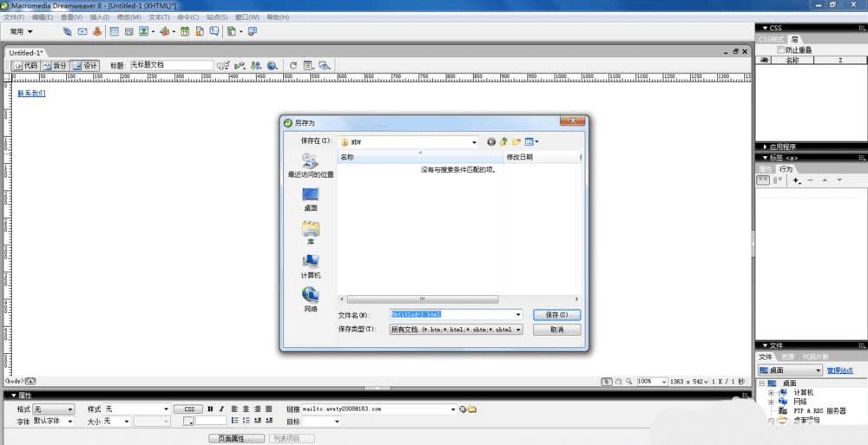Switch to 代码 code view

pos(25,65)
